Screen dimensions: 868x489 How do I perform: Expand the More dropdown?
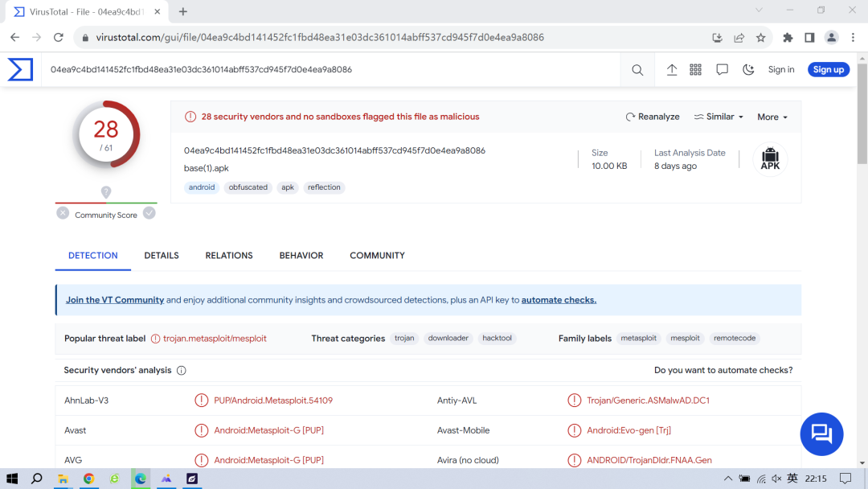click(x=772, y=117)
